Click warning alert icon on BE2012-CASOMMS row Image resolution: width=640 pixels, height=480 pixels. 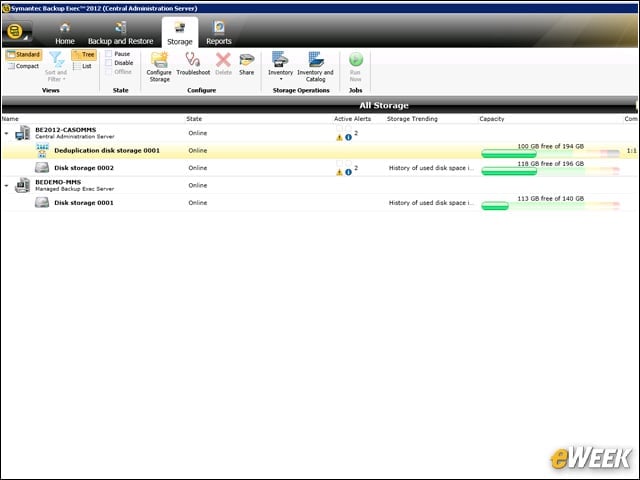point(339,138)
